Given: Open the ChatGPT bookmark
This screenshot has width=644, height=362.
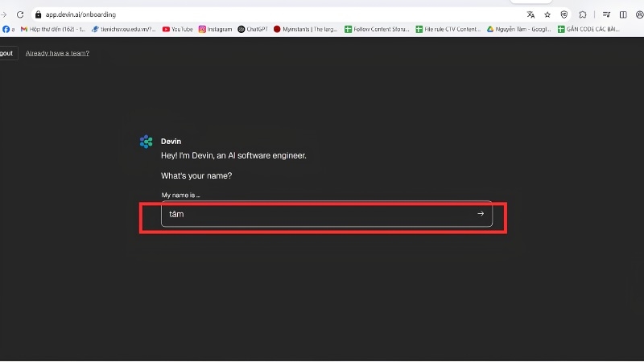Looking at the screenshot, I should pos(253,29).
